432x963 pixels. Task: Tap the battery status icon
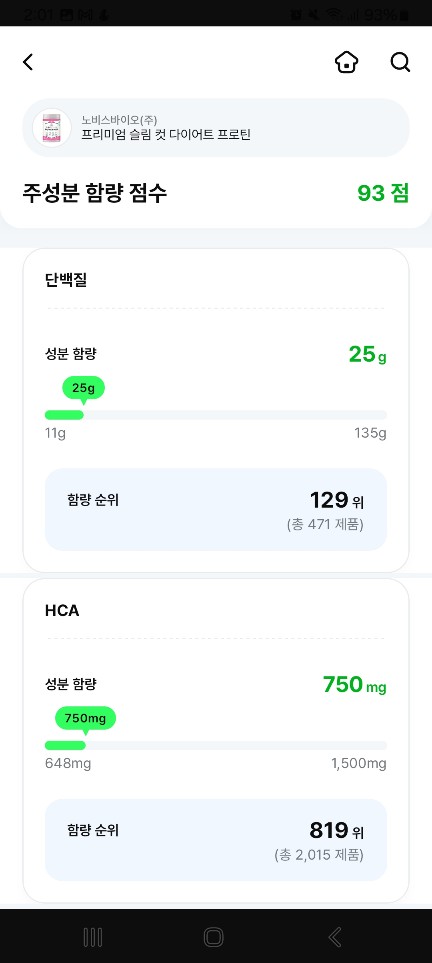404,15
